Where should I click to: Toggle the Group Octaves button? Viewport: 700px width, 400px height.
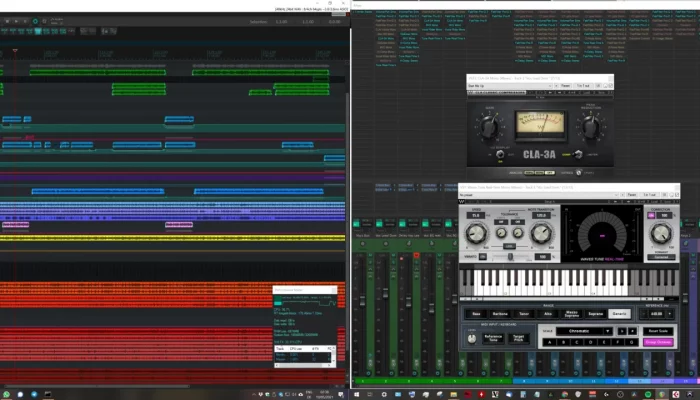(x=658, y=342)
